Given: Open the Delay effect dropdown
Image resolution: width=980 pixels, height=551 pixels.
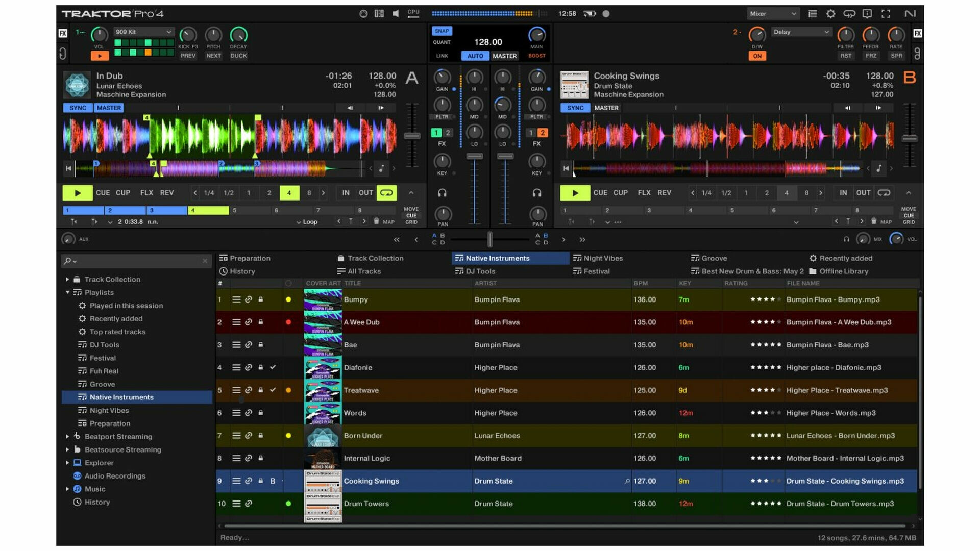Looking at the screenshot, I should tap(801, 32).
